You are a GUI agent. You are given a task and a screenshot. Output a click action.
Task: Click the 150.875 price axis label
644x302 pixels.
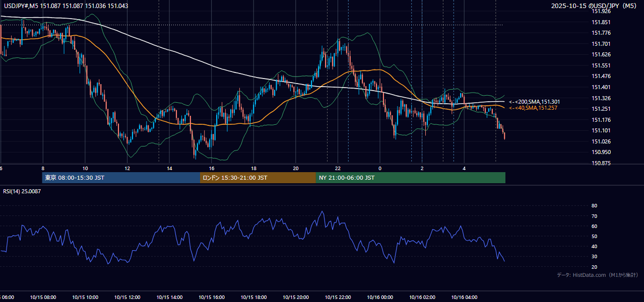pyautogui.click(x=601, y=163)
